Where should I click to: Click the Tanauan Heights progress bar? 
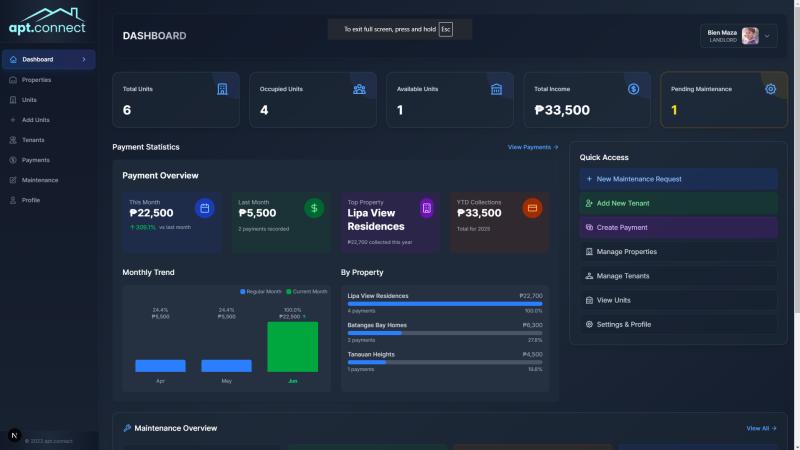(x=445, y=362)
